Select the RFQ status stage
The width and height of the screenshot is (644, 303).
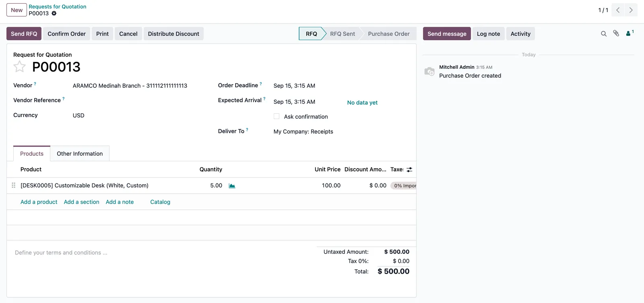pyautogui.click(x=311, y=34)
